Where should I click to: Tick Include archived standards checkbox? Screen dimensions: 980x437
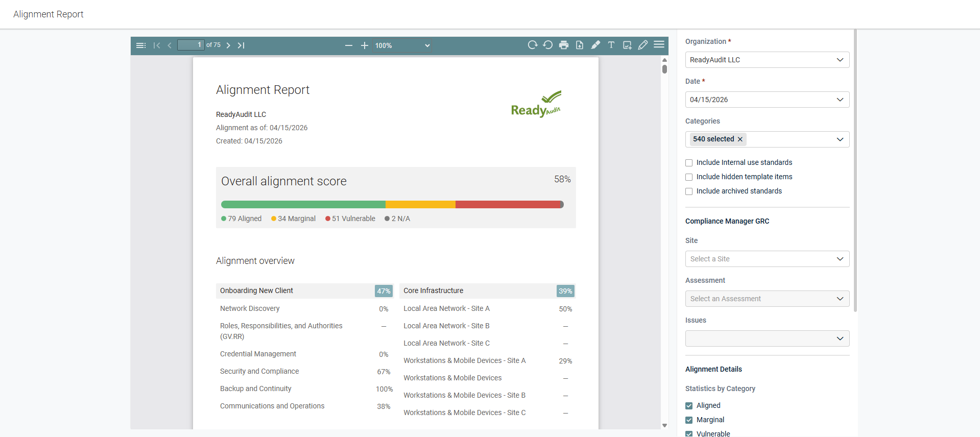pyautogui.click(x=689, y=191)
